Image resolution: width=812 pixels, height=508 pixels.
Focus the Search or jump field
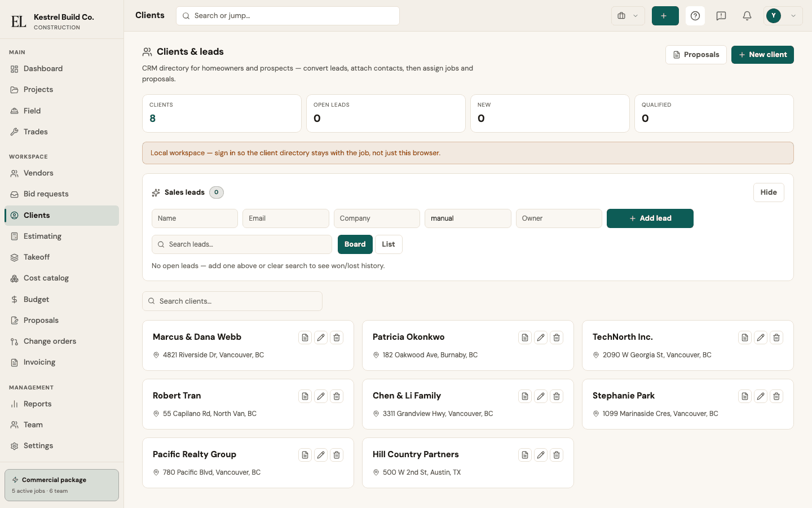(288, 16)
